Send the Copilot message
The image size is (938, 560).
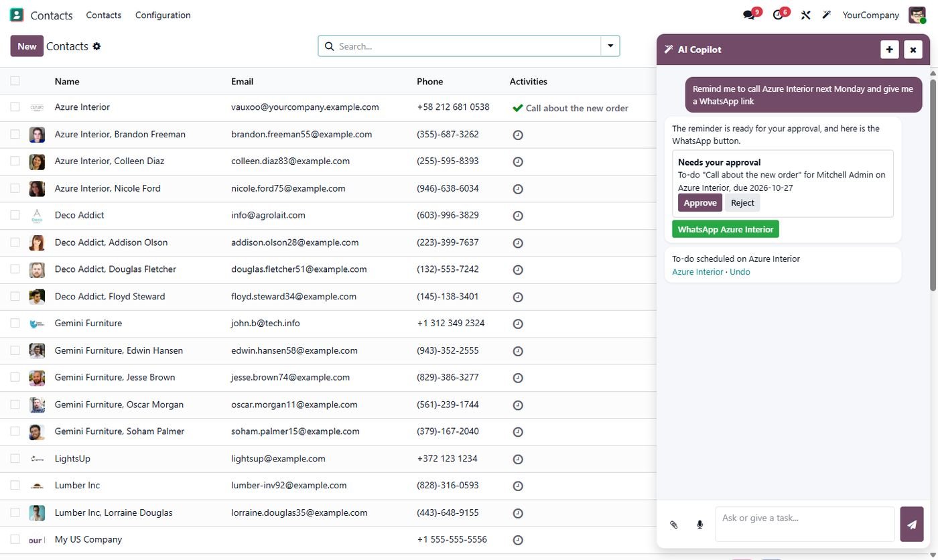(x=912, y=524)
